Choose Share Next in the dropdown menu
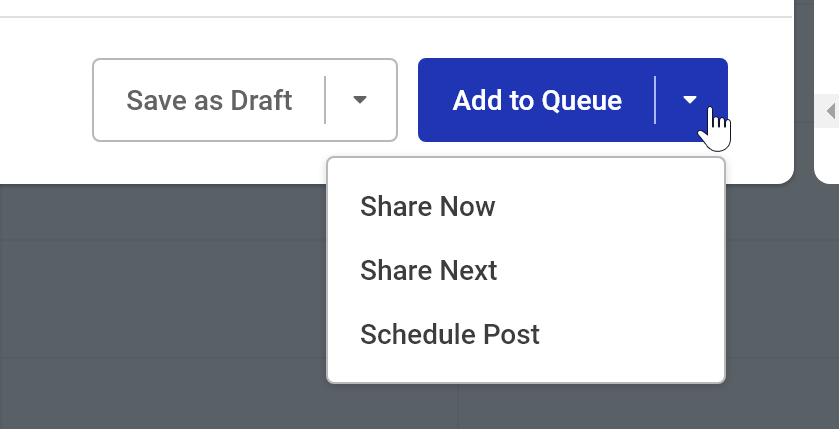Screen dimensions: 839x429 click(429, 270)
